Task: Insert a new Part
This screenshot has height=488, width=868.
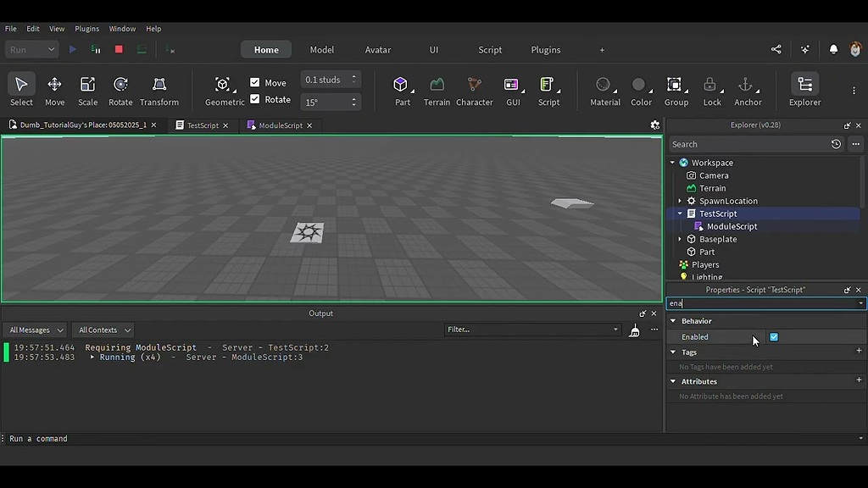Action: coord(401,91)
